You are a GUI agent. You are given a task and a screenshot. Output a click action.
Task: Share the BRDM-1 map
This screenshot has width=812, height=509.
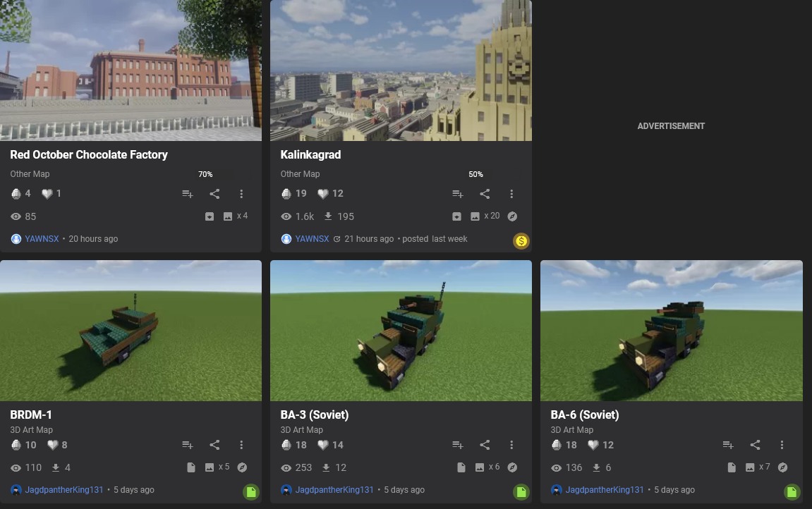[x=214, y=445]
